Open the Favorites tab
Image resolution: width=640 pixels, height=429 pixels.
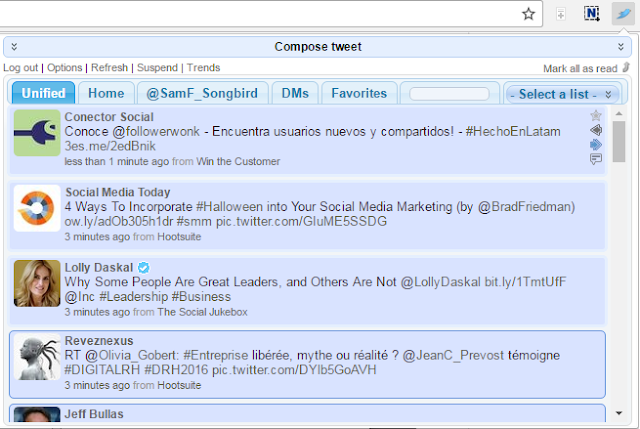(359, 93)
